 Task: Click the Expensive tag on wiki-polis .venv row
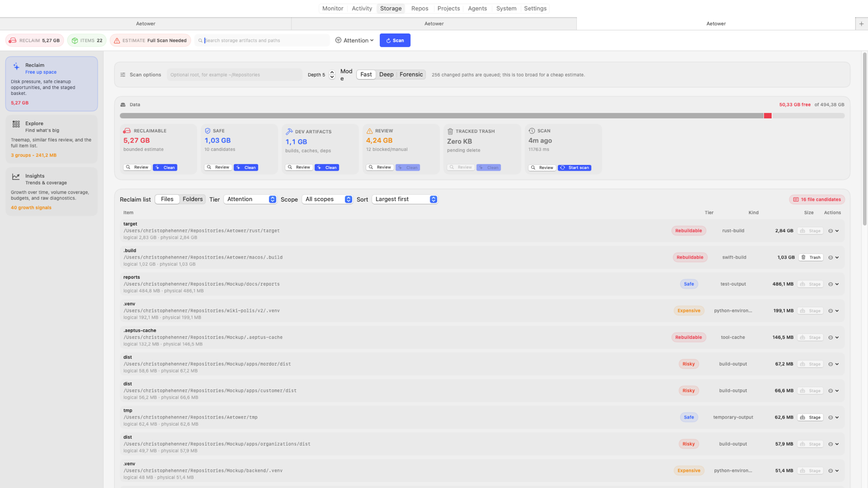pos(688,311)
